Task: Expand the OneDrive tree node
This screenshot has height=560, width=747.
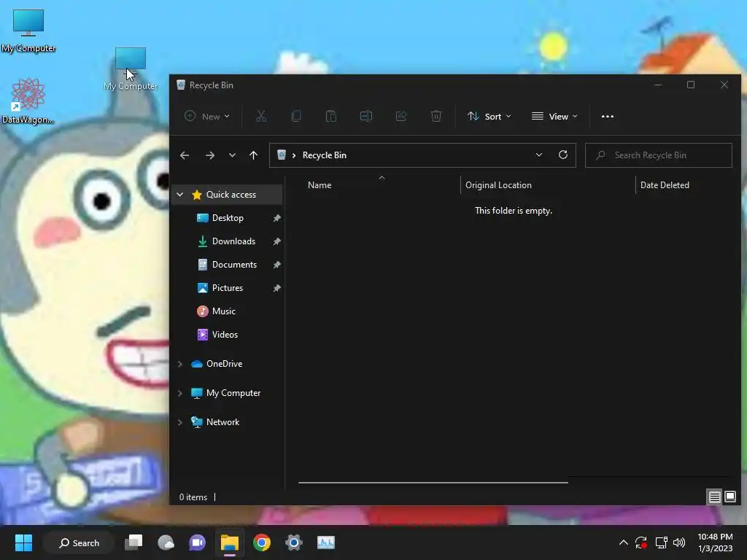Action: point(179,364)
